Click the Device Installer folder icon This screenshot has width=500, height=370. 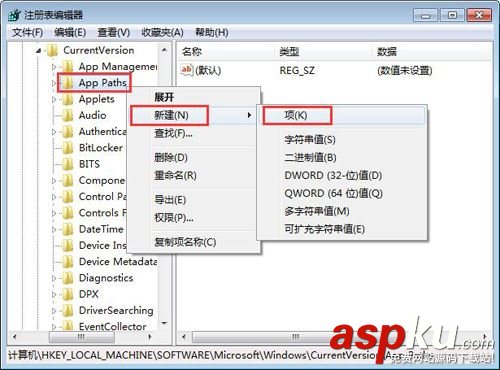[x=68, y=245]
